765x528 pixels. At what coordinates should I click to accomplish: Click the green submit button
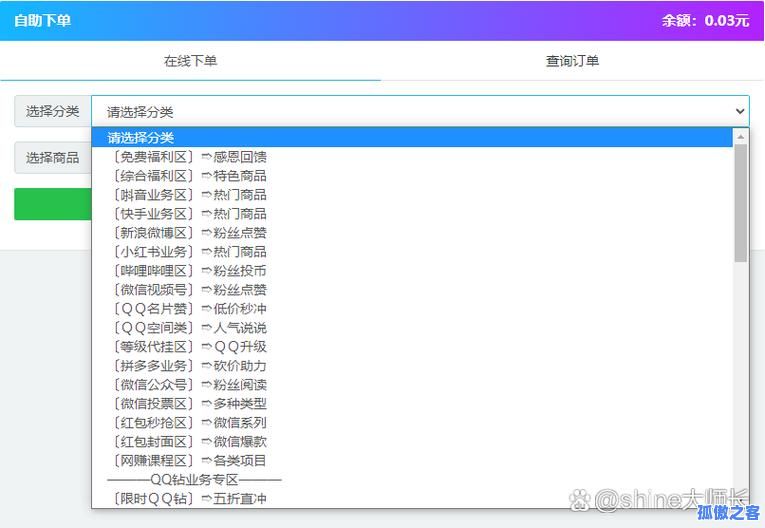click(x=53, y=204)
